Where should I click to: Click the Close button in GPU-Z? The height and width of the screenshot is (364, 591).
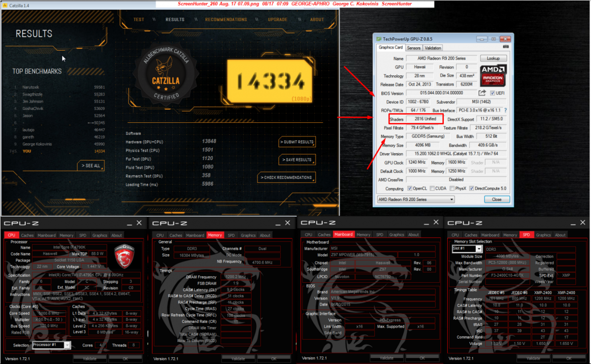496,199
